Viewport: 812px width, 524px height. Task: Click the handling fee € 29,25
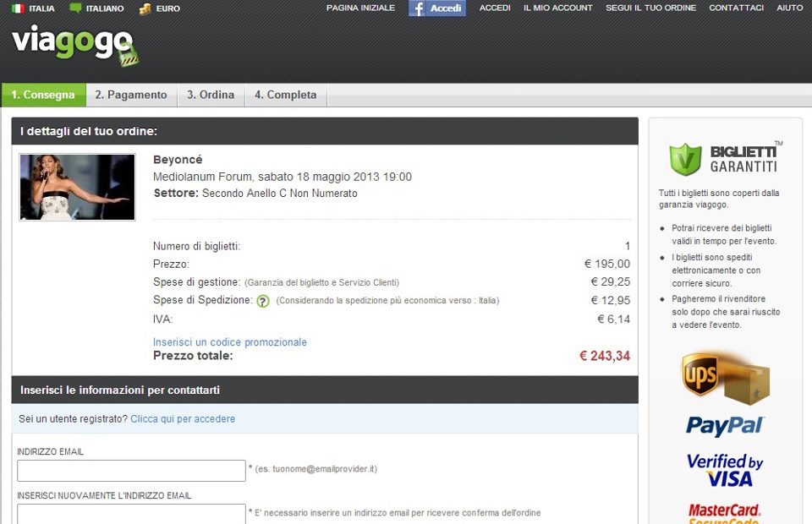pyautogui.click(x=611, y=282)
